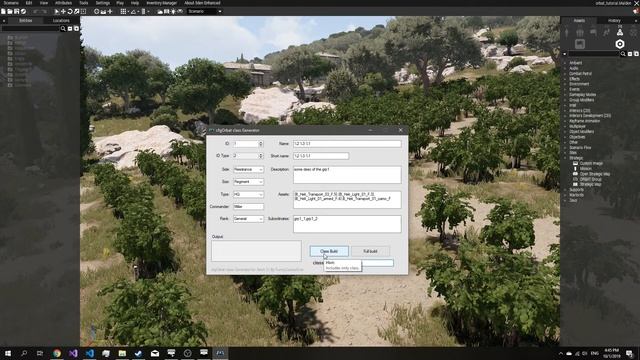
Task: Open Visual Studio from the taskbar
Action: tap(73, 353)
